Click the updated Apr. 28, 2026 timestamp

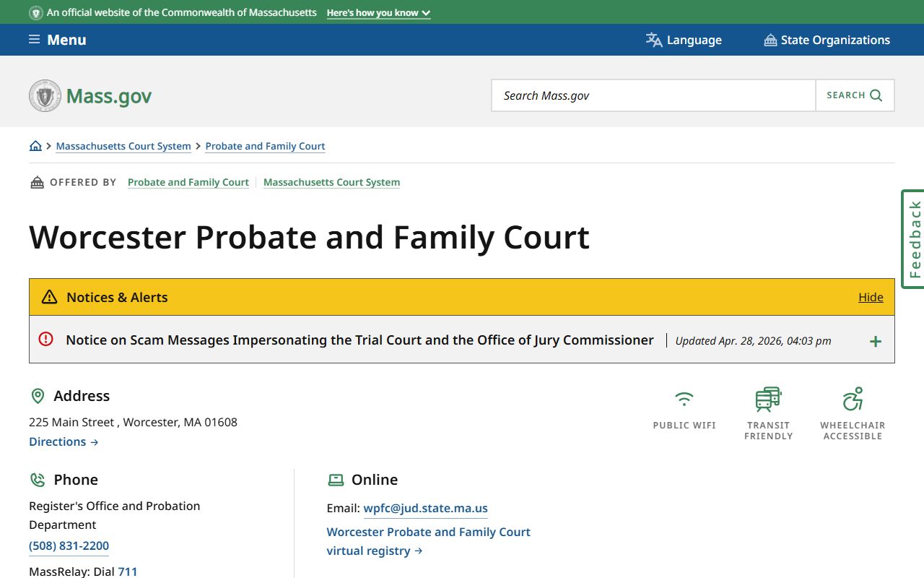click(x=753, y=341)
